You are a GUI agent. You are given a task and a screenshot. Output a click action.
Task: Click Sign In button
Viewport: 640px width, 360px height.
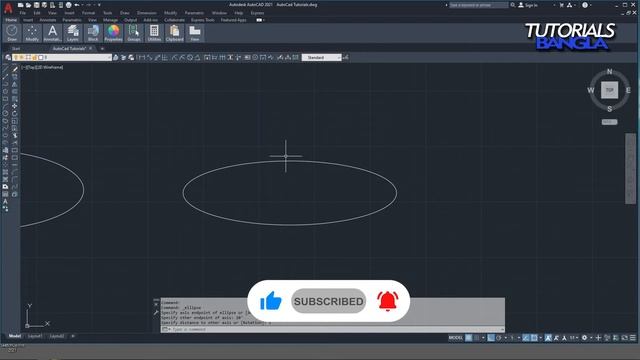[528, 5]
